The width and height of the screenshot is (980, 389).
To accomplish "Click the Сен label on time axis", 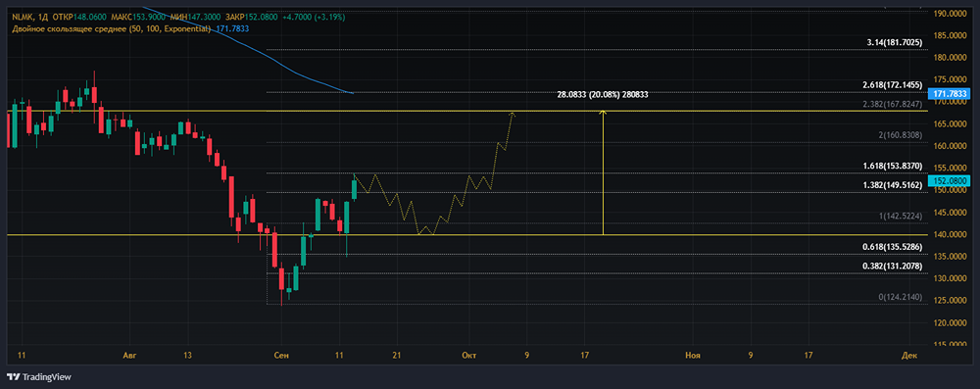I will pos(281,356).
